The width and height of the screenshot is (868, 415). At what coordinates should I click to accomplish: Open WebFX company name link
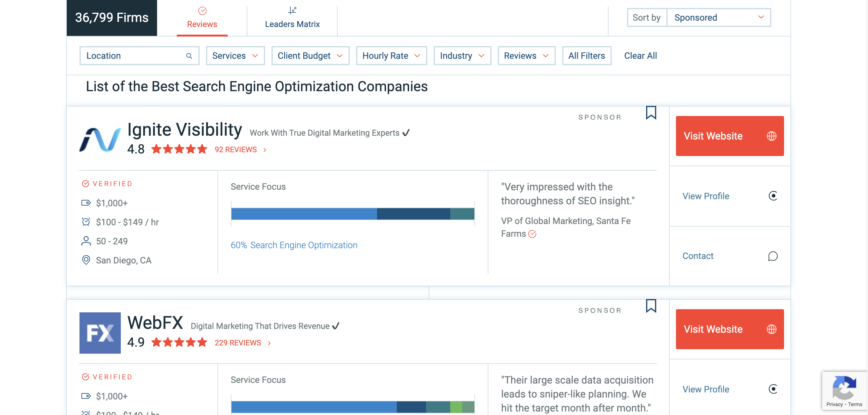pos(155,323)
